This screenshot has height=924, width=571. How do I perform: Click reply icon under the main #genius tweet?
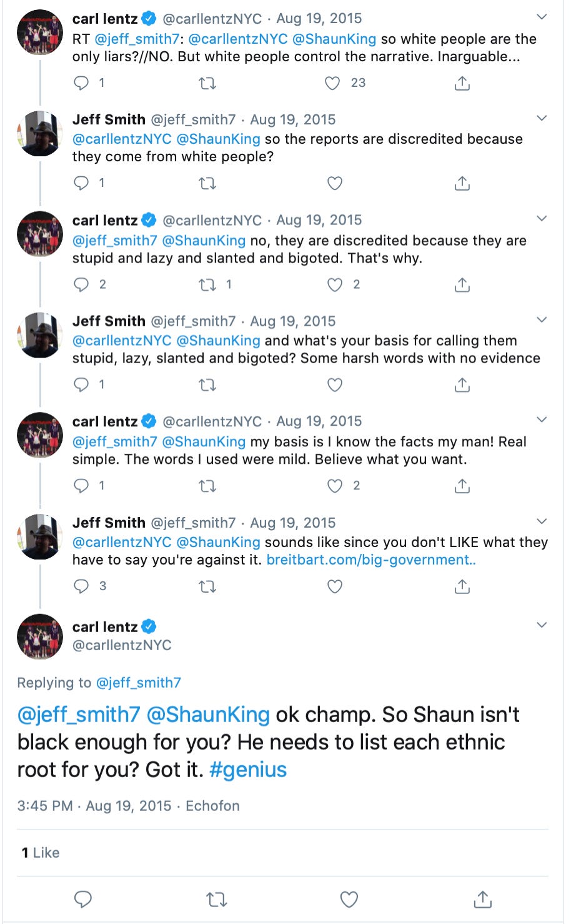click(x=83, y=900)
